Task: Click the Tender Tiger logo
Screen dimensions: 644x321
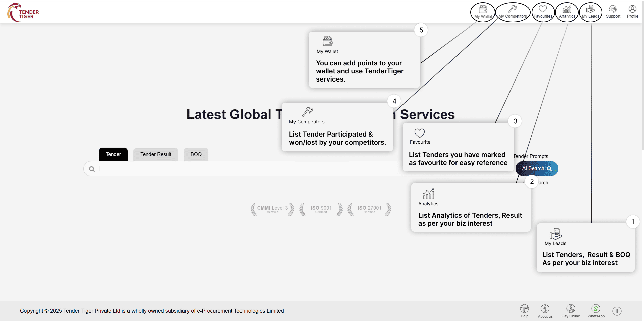Action: [23, 12]
